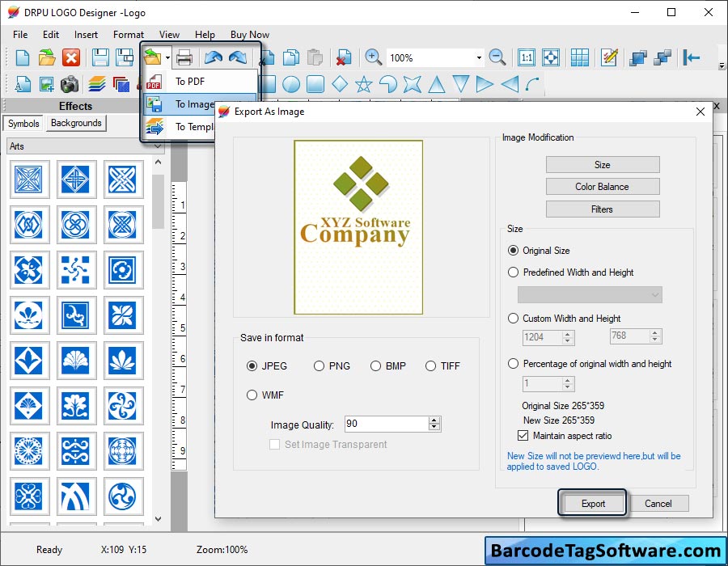Open the Export folder icon dropdown arrow

[x=167, y=57]
